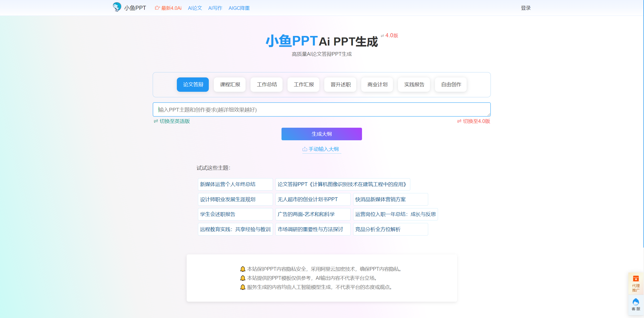Screen dimensions: 644x318
Task: Click the 登录 login link
Action: click(x=526, y=8)
